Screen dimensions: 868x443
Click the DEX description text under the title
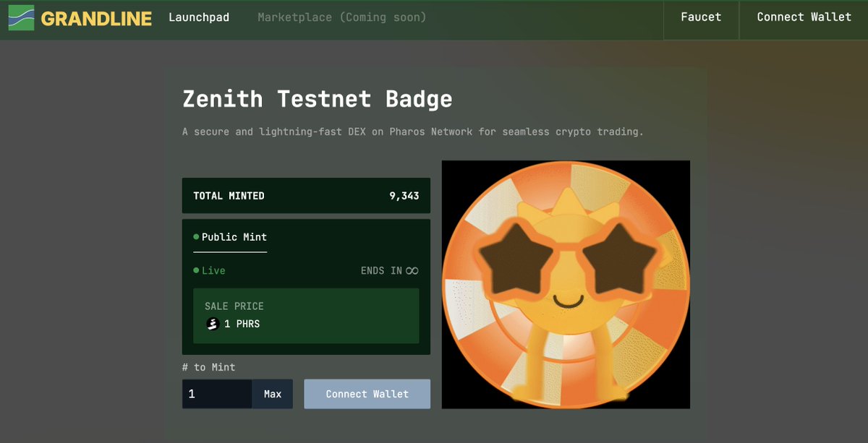tap(413, 132)
